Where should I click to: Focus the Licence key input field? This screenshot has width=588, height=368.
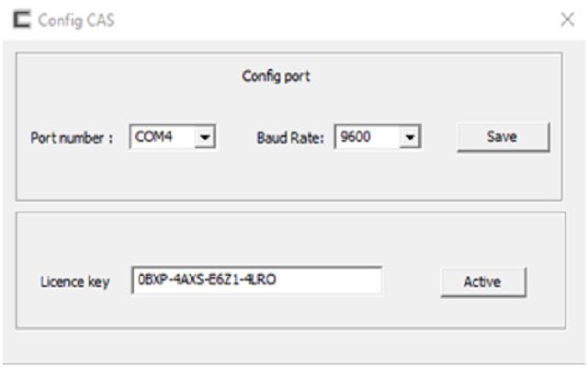257,280
